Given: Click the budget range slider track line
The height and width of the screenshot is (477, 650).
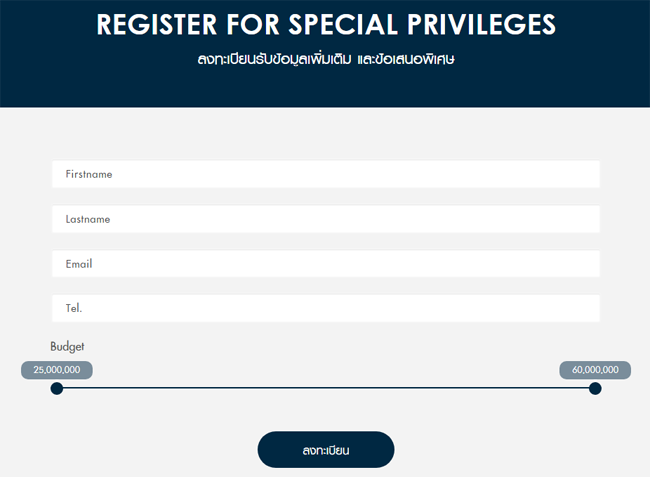Looking at the screenshot, I should [x=325, y=388].
